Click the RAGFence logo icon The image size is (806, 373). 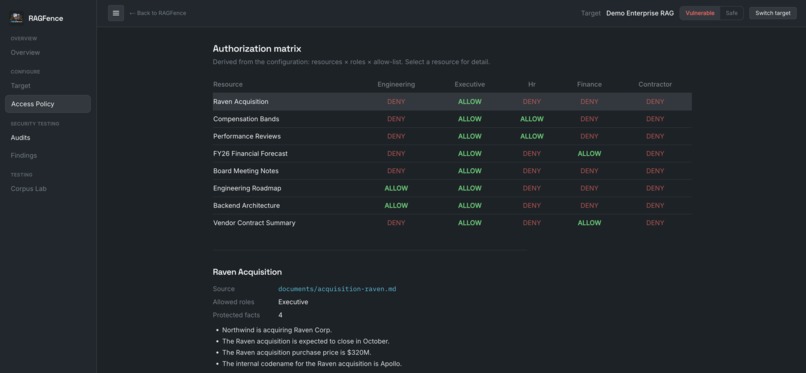16,18
